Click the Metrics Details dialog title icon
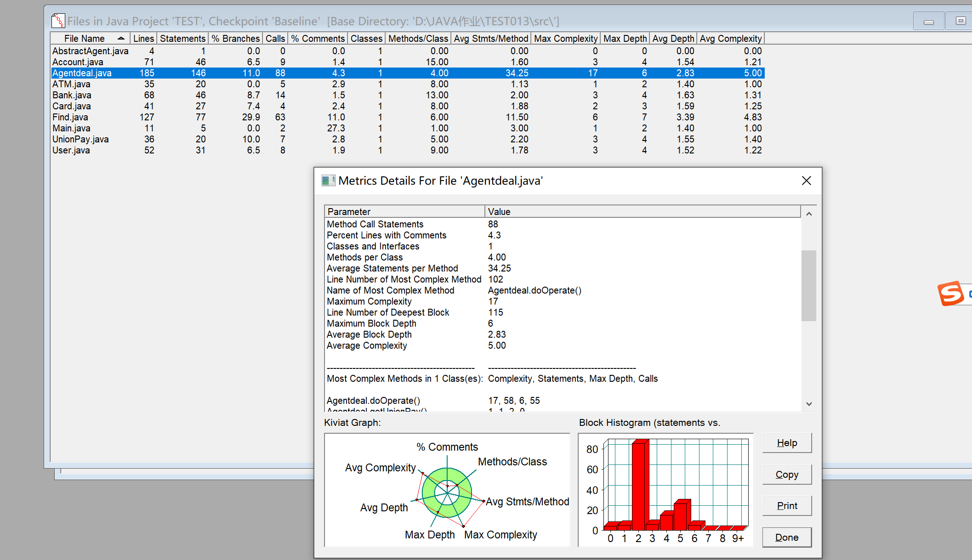972x560 pixels. [328, 181]
